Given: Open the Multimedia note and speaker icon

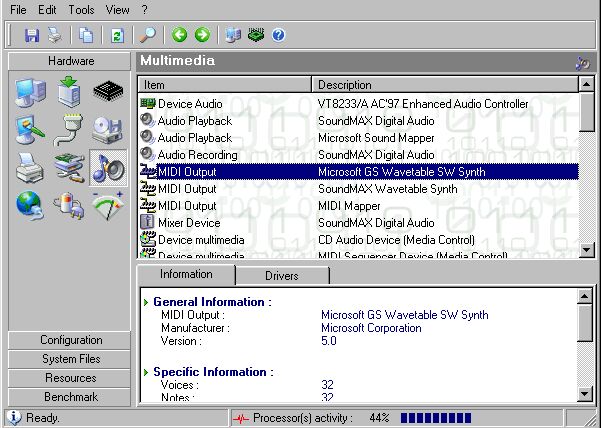Looking at the screenshot, I should point(108,168).
